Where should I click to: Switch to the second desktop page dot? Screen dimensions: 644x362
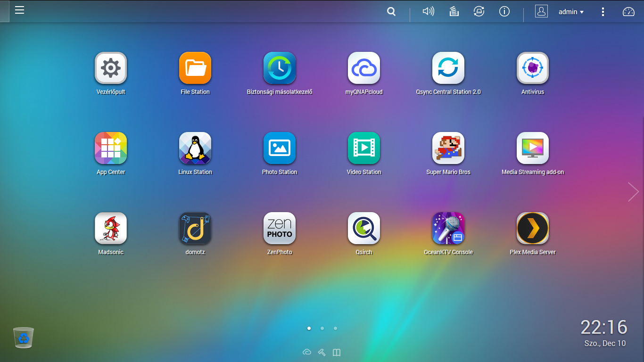322,329
